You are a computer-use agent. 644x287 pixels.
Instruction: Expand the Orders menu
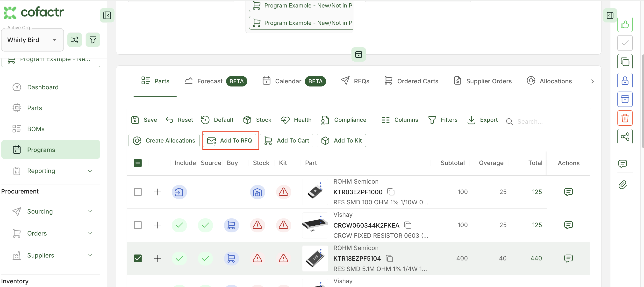point(50,234)
